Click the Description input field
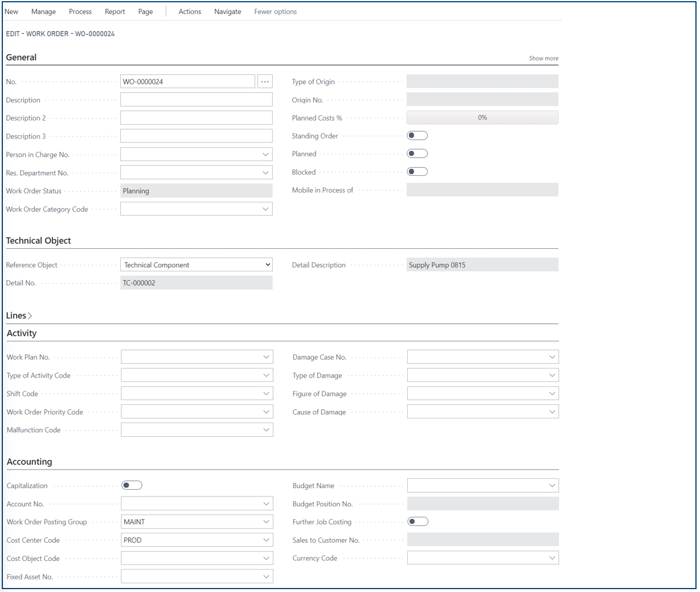 pyautogui.click(x=196, y=100)
